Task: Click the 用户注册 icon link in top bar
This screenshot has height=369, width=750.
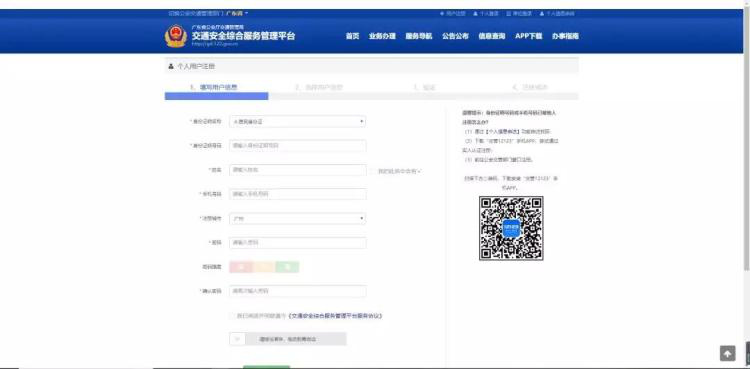Action: [x=452, y=13]
